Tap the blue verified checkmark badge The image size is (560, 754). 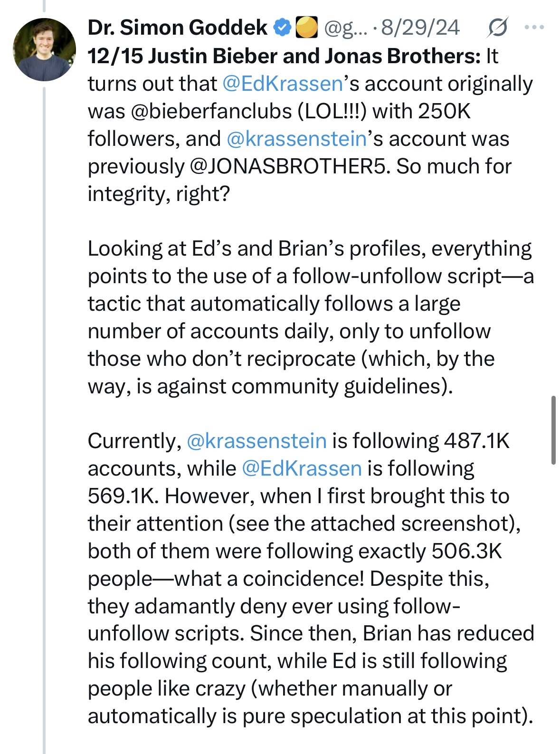(283, 28)
